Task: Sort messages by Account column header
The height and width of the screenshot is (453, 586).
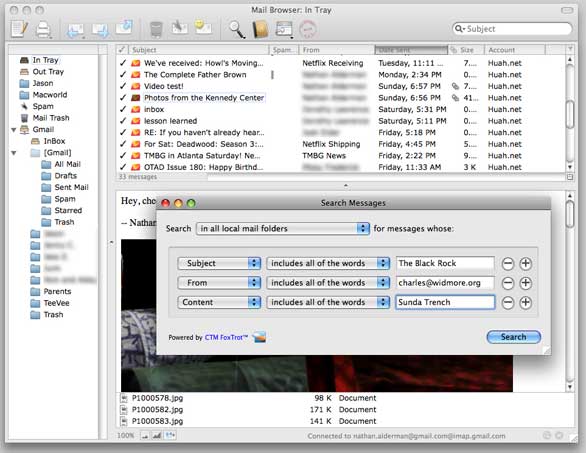Action: 515,50
